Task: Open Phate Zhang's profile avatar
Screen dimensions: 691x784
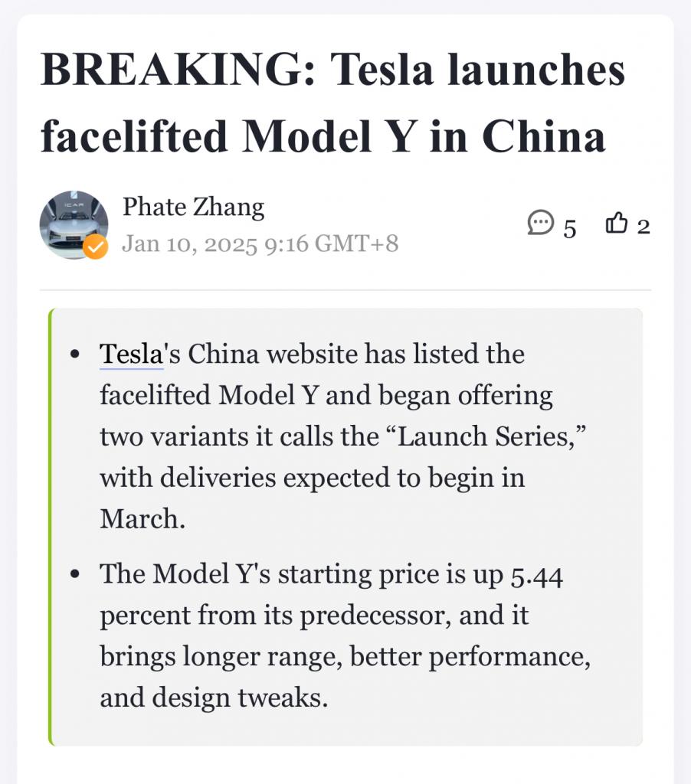Action: pos(74,224)
